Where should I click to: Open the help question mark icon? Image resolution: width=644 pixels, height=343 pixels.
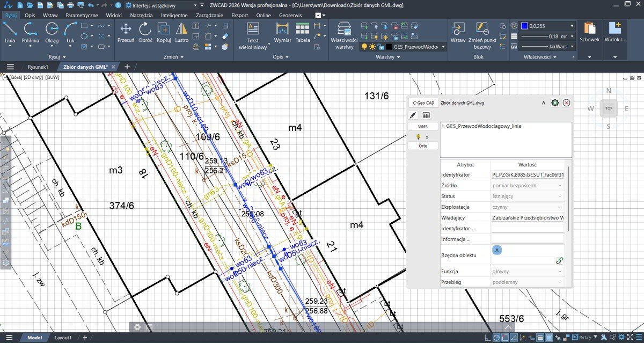point(118,5)
